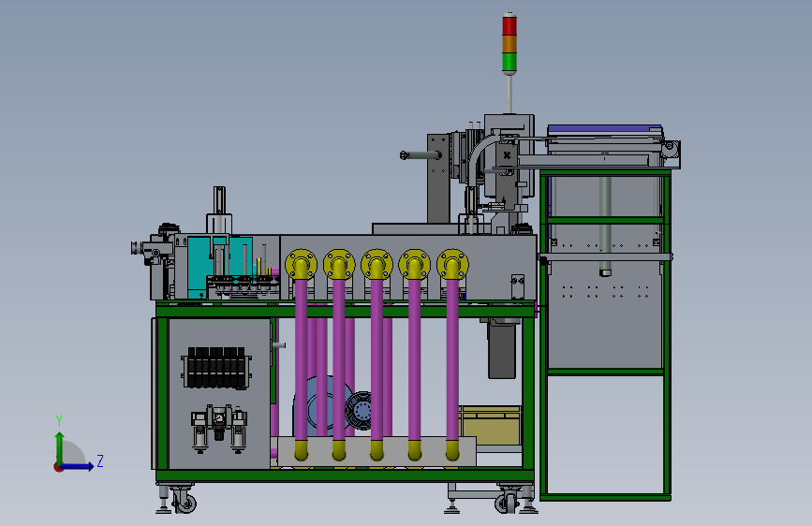Select the green segment of the signal tower light
This screenshot has height=526, width=812.
(x=509, y=62)
